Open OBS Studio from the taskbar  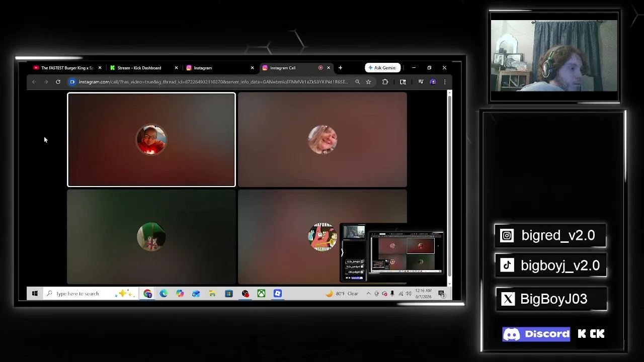(245, 294)
